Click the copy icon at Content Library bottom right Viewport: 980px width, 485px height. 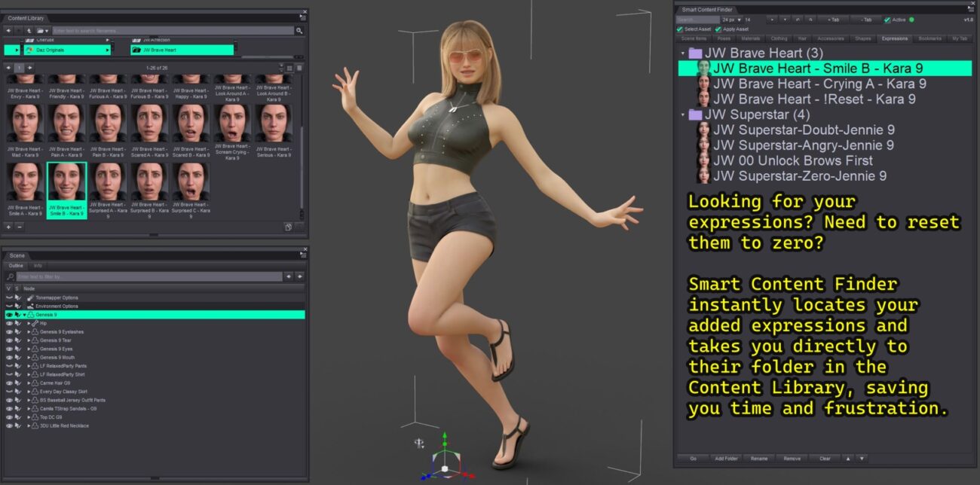288,227
